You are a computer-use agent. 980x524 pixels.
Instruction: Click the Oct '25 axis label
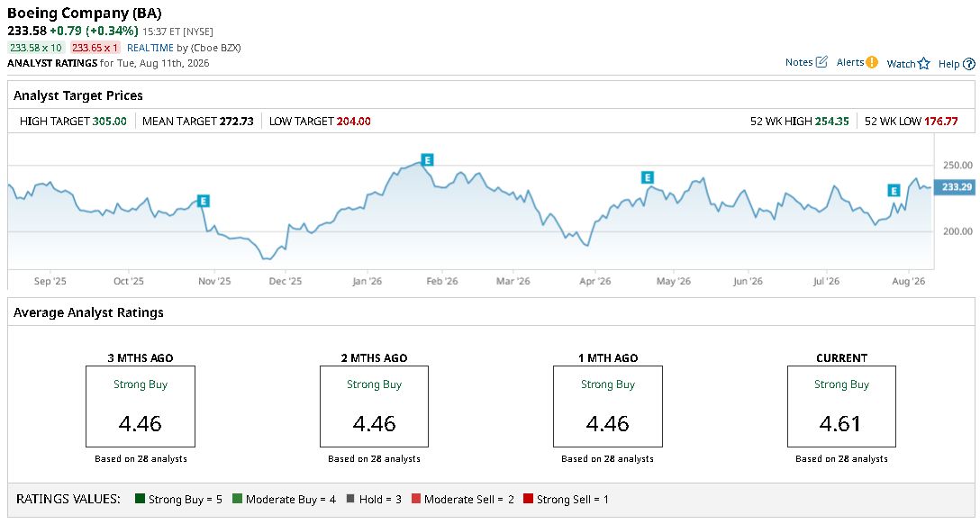tap(129, 281)
